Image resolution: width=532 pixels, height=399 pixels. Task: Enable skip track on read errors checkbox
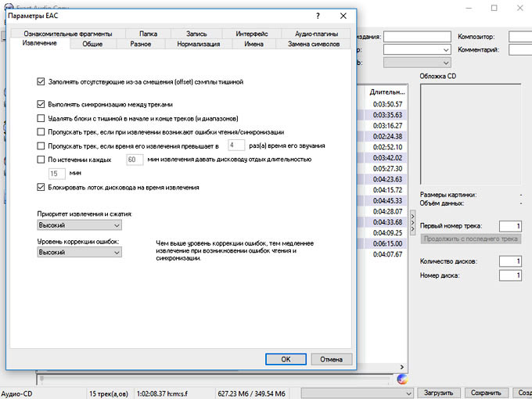pyautogui.click(x=41, y=131)
